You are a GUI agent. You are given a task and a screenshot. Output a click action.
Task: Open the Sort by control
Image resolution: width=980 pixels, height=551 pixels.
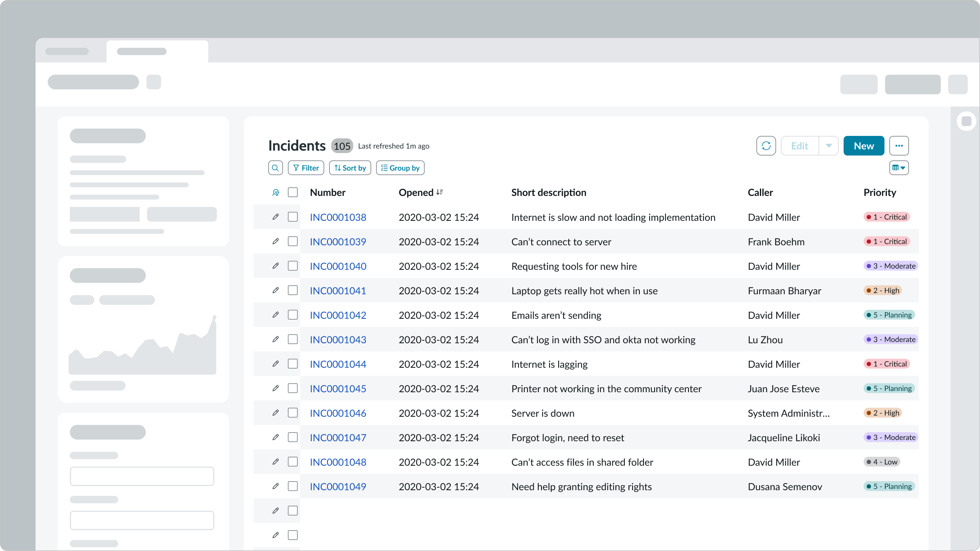coord(350,168)
